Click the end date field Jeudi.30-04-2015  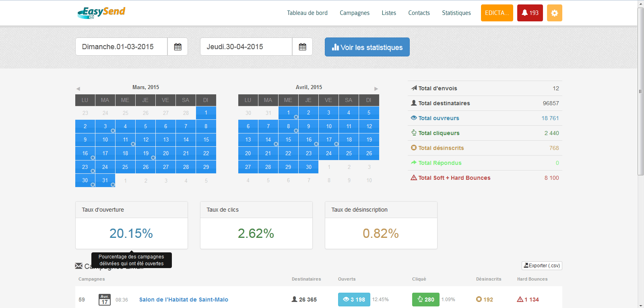[246, 47]
